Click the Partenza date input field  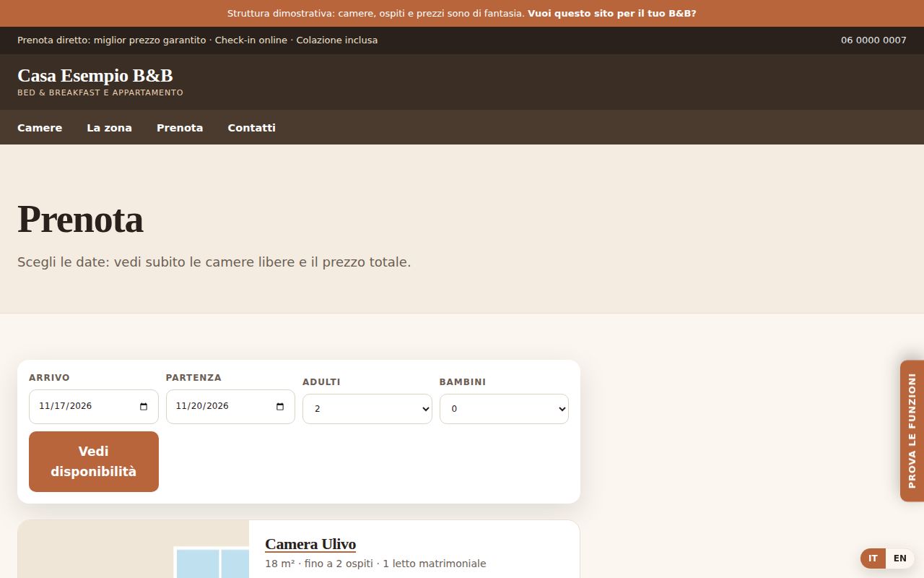pos(230,407)
